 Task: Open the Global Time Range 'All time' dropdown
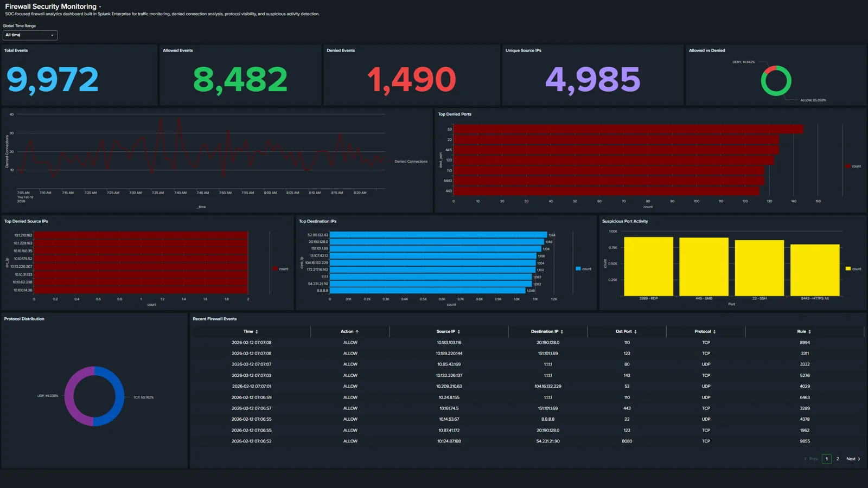pos(30,35)
